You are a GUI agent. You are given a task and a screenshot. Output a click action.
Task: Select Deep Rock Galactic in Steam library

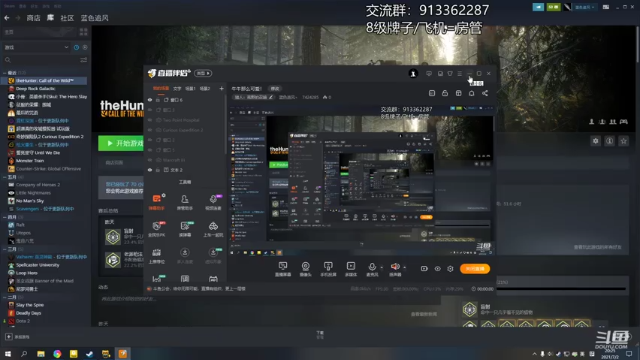[x=36, y=89]
